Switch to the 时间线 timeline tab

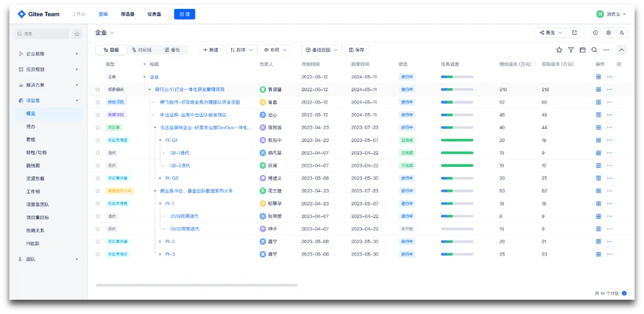click(x=142, y=49)
